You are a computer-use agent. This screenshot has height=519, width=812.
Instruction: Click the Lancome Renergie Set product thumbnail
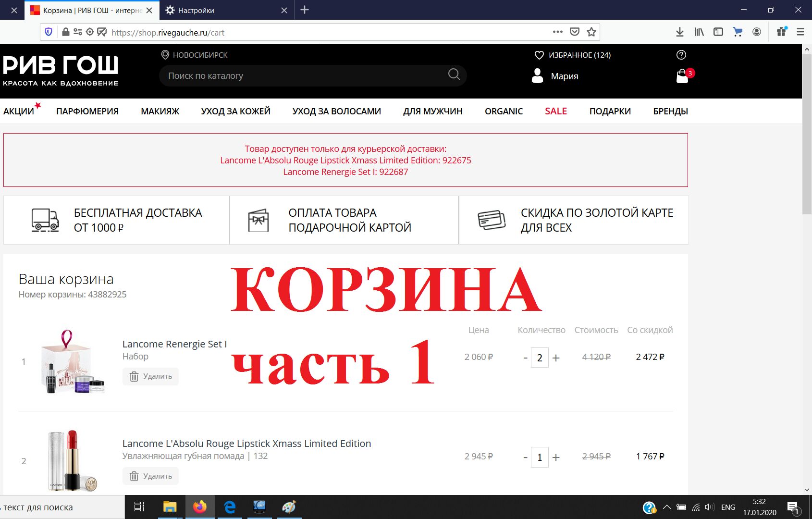pyautogui.click(x=73, y=361)
